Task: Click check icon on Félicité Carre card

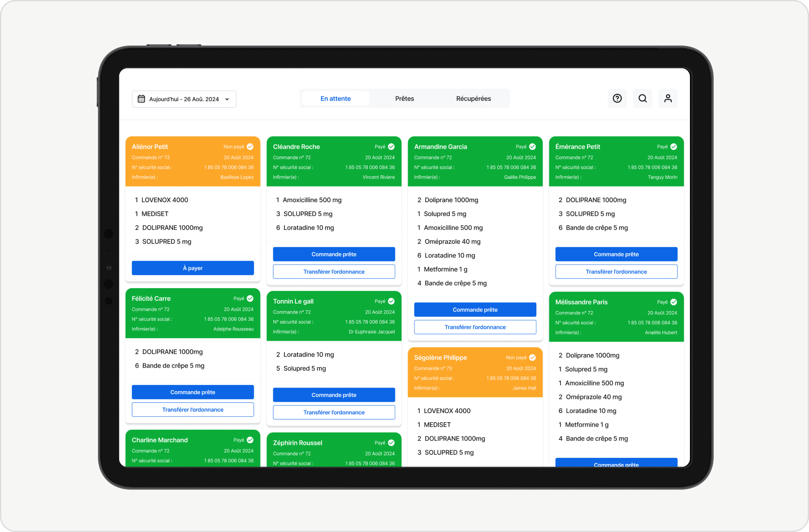Action: [250, 299]
